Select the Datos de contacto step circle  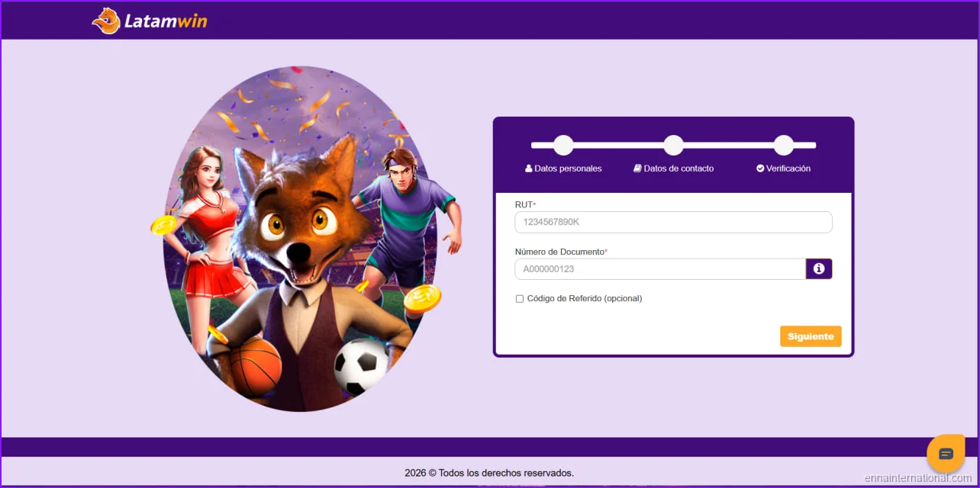[x=673, y=145]
